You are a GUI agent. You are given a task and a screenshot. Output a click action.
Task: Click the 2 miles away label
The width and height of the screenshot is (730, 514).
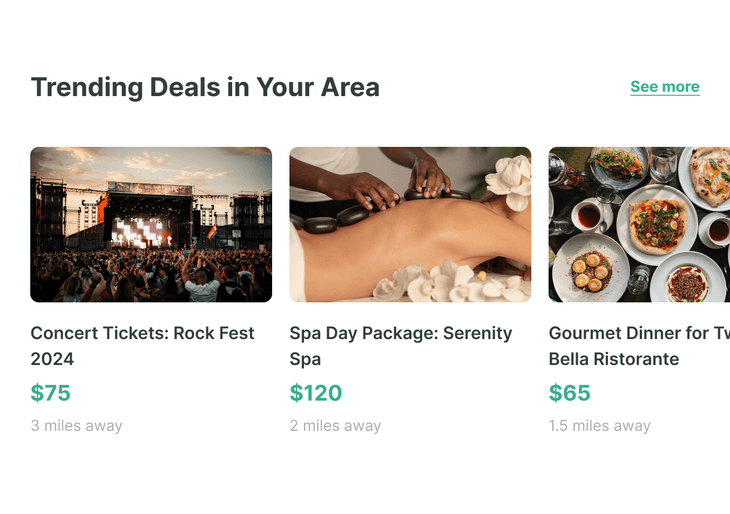coord(335,425)
